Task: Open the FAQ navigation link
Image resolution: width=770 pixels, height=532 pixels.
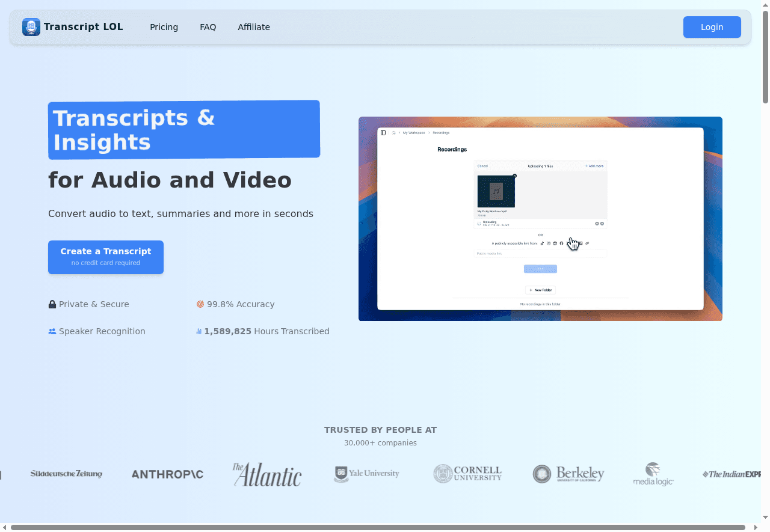Action: (208, 27)
